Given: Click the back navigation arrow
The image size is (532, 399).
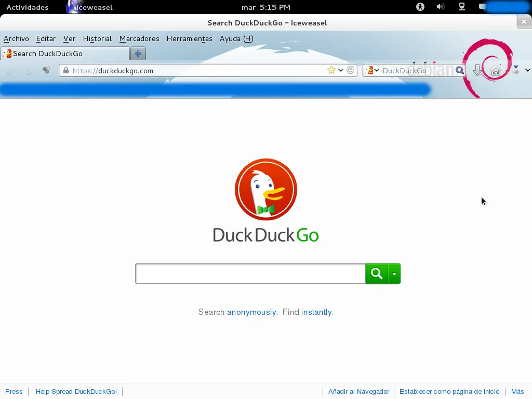Looking at the screenshot, I should (10, 70).
